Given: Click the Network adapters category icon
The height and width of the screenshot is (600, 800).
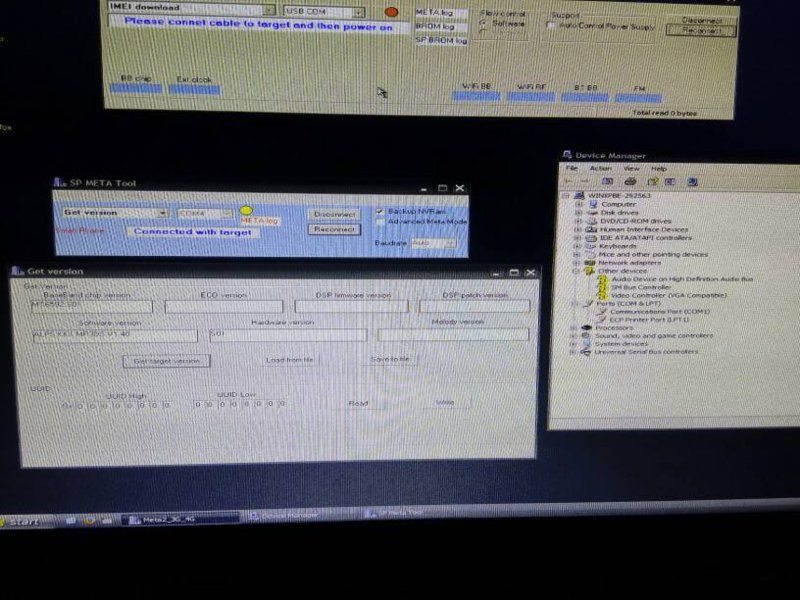Looking at the screenshot, I should (x=590, y=262).
